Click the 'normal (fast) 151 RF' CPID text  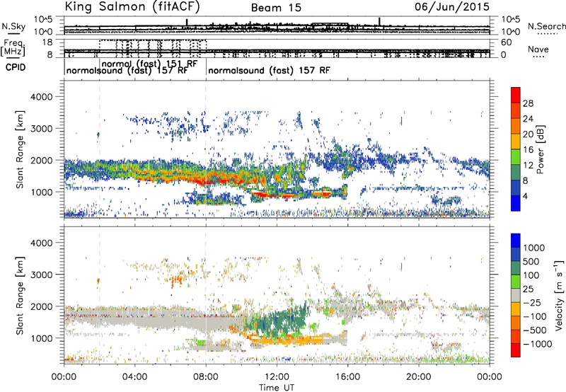[149, 64]
